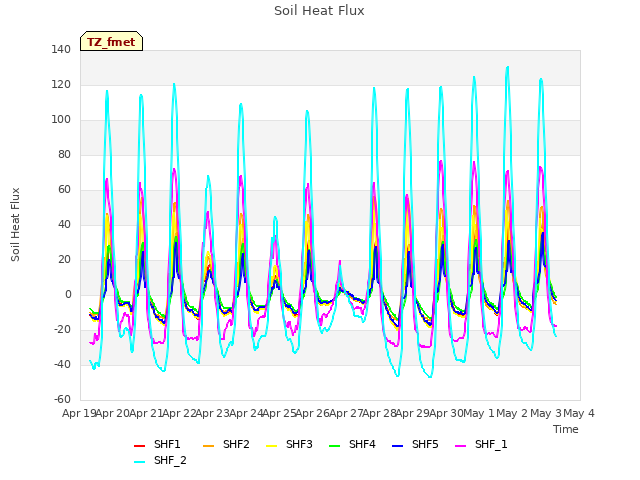
Task: Toggle SHF_2 series in legend
Action: click(160, 460)
